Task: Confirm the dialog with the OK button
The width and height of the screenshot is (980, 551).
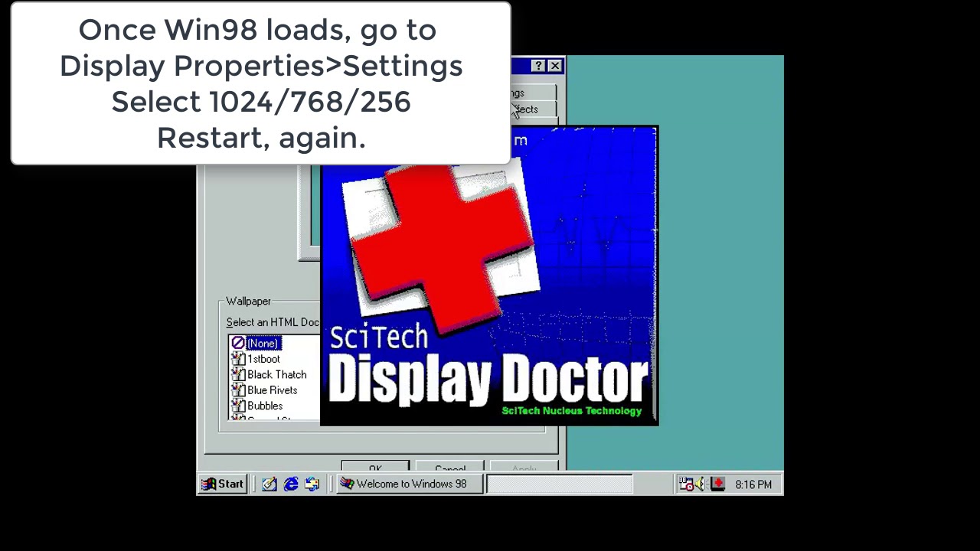Action: click(375, 467)
